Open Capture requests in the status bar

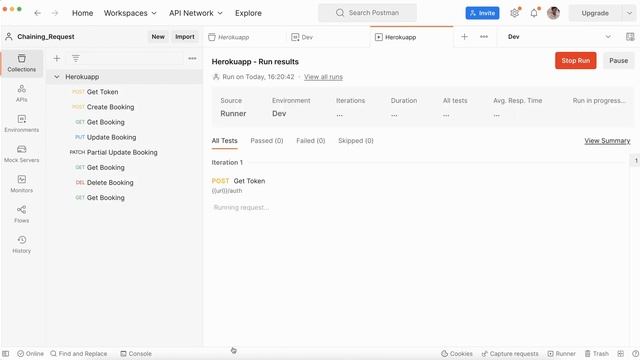pyautogui.click(x=510, y=353)
